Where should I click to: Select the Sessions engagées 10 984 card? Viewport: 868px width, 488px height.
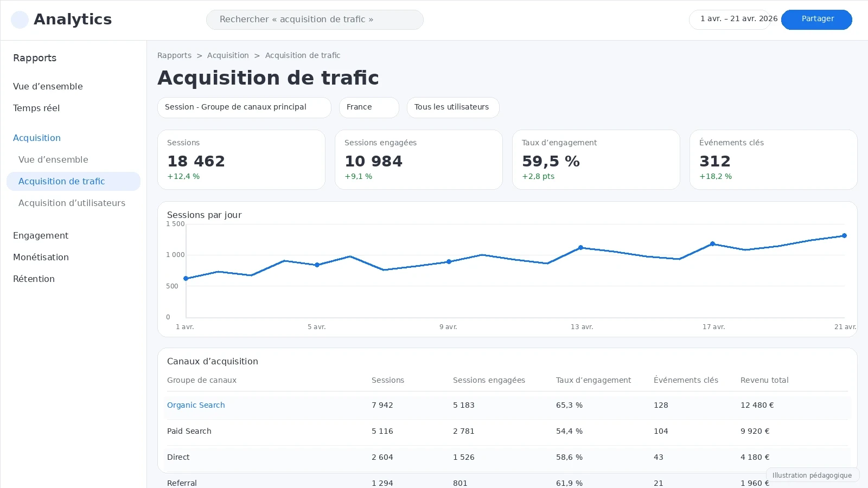pyautogui.click(x=419, y=159)
